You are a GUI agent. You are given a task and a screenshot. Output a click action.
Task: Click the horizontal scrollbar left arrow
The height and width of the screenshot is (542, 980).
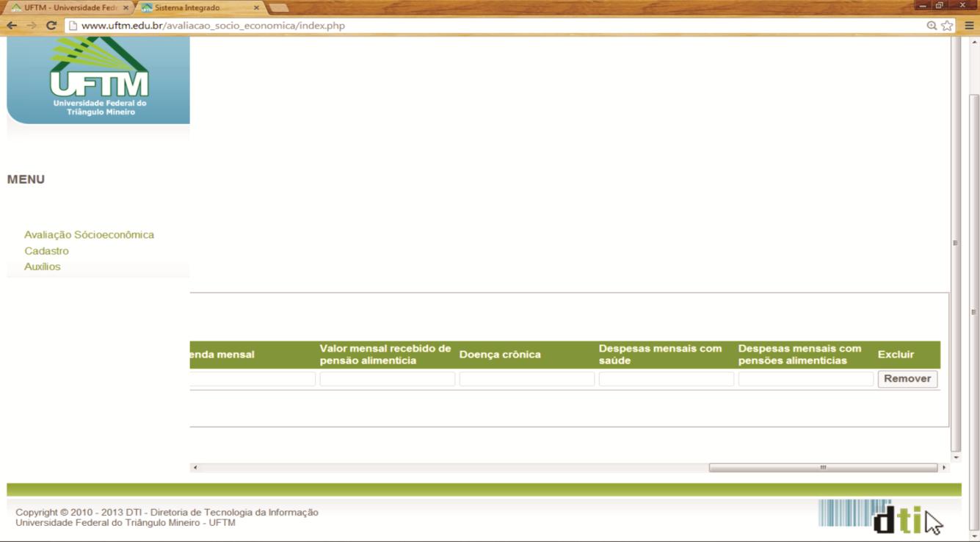195,468
